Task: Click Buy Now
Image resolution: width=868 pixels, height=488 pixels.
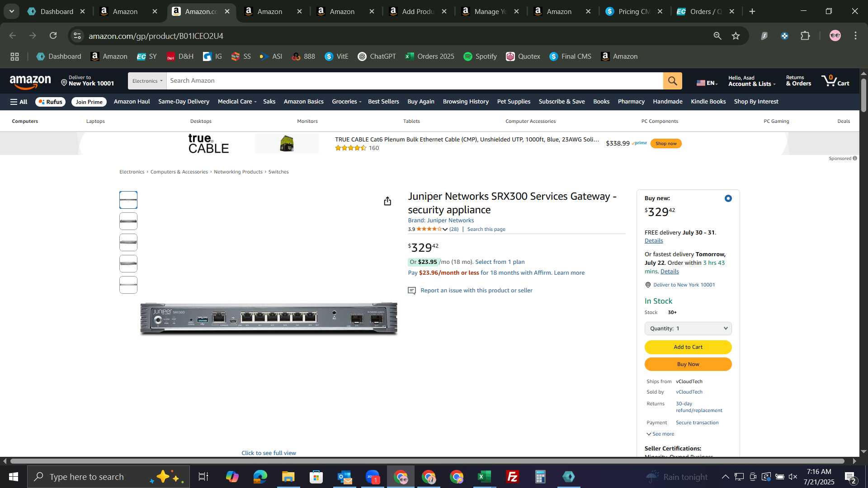Action: [x=688, y=364]
